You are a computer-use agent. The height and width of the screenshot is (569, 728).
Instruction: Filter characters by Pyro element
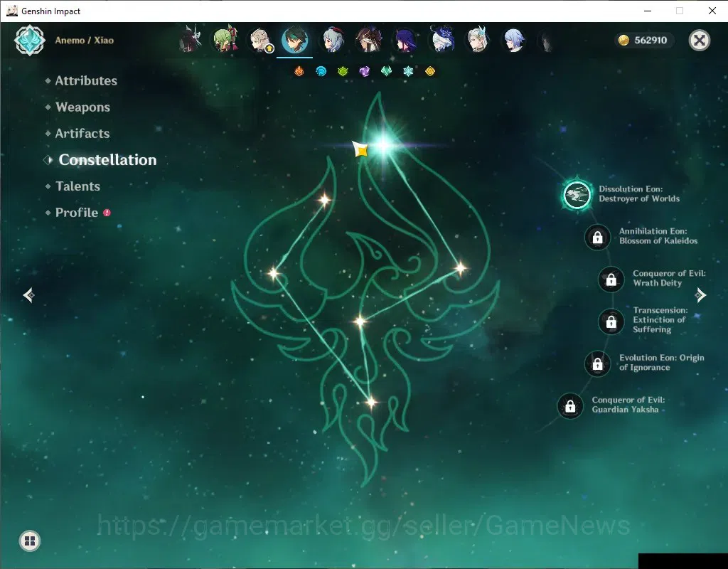pyautogui.click(x=299, y=71)
